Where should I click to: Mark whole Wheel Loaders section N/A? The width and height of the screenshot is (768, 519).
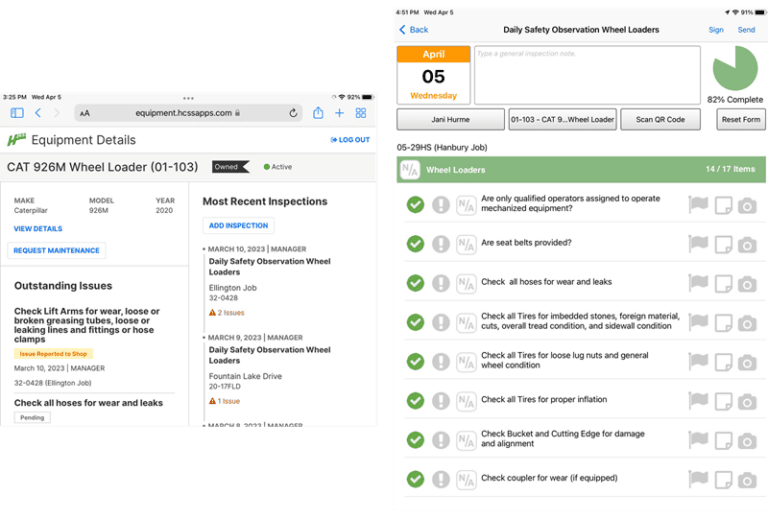[410, 170]
